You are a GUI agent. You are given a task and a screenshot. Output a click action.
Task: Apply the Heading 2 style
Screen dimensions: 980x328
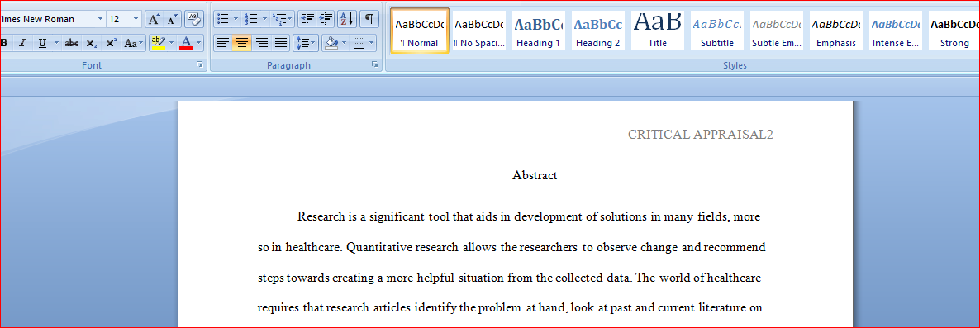pos(598,31)
